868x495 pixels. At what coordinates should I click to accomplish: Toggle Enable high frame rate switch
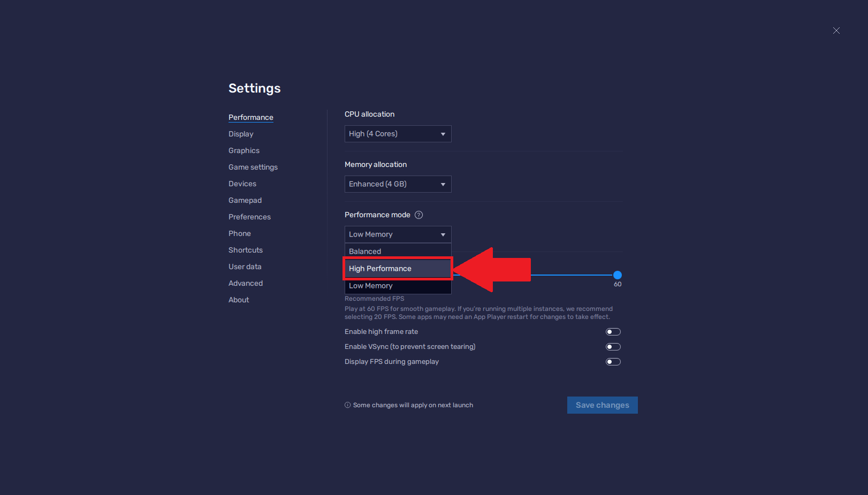pos(613,332)
